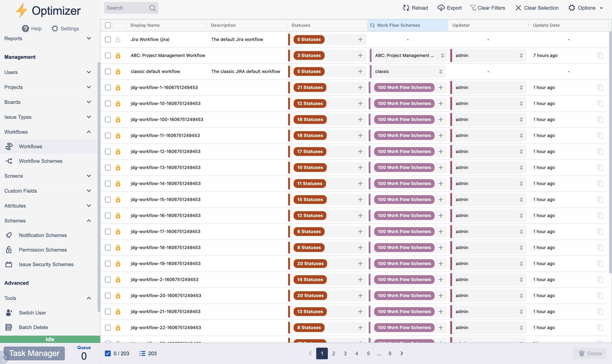The width and height of the screenshot is (612, 364).
Task: Click copy icon for ABC: Project Management Workflow
Action: pyautogui.click(x=600, y=55)
